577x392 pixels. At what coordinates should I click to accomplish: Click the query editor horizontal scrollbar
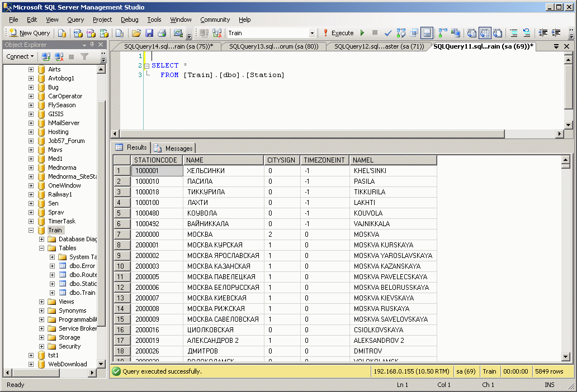tap(311, 133)
